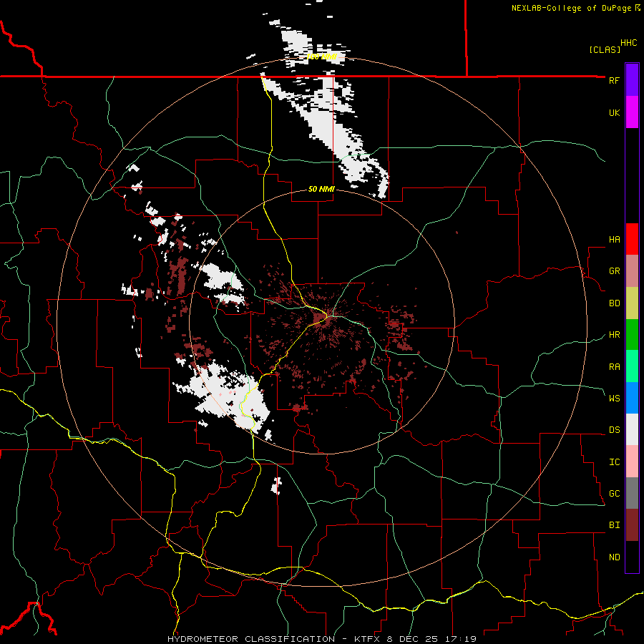Click the DS legend label
The width and height of the screenshot is (644, 644).
click(614, 430)
